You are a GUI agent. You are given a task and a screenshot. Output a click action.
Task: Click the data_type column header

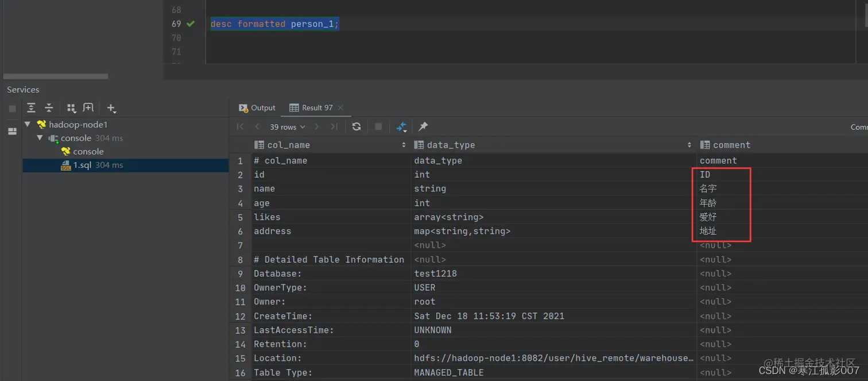tap(553, 145)
